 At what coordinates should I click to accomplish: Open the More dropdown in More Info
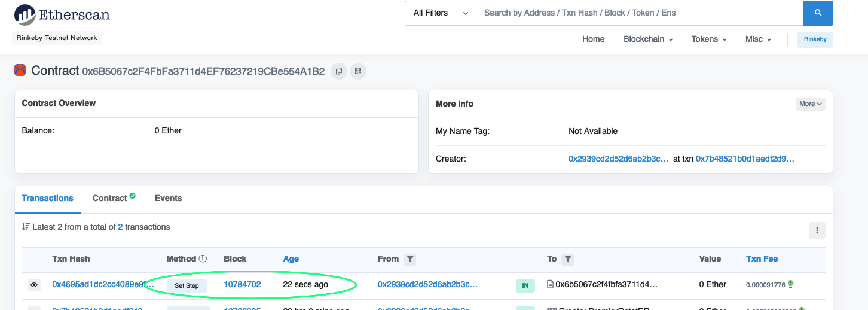point(810,104)
